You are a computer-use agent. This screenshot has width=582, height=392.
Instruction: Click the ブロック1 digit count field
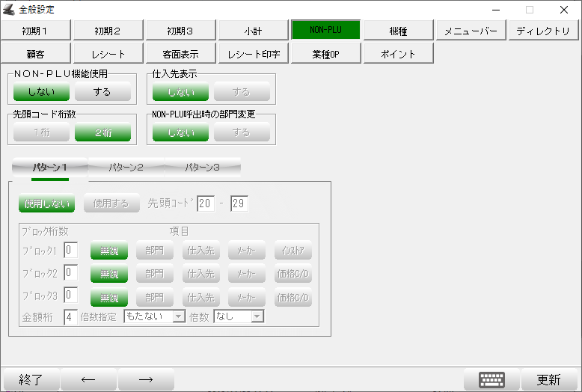tap(71, 251)
